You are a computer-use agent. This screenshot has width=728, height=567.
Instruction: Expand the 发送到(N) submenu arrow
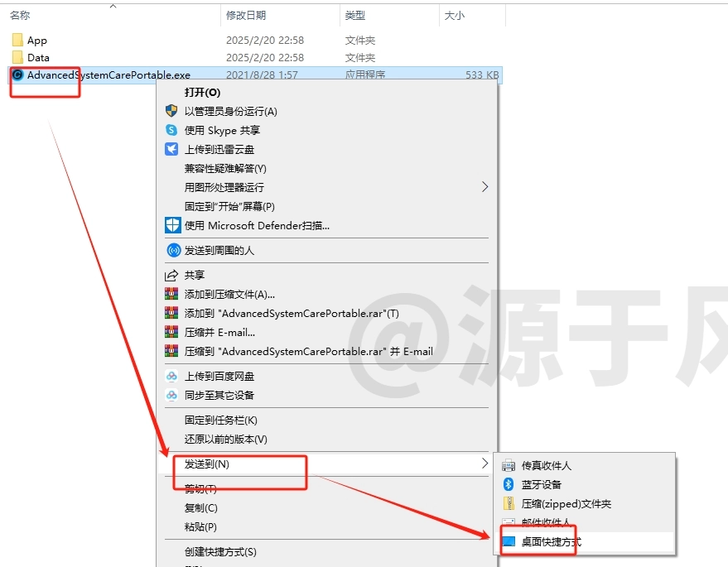click(x=485, y=464)
